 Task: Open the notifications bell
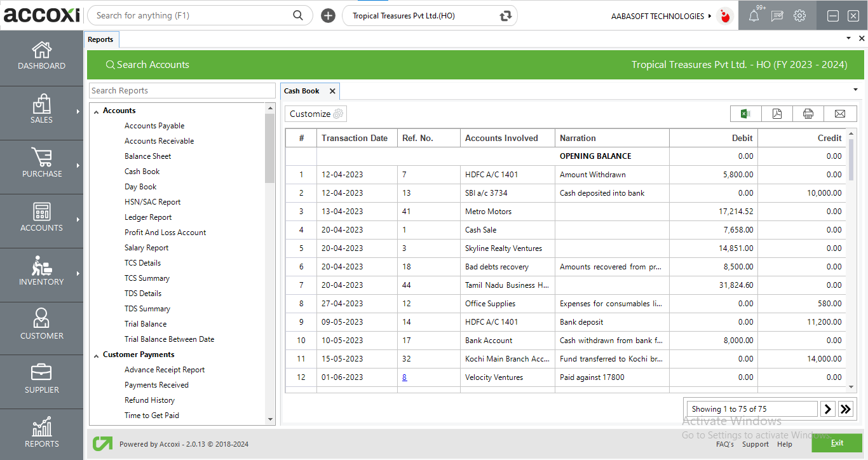(754, 16)
